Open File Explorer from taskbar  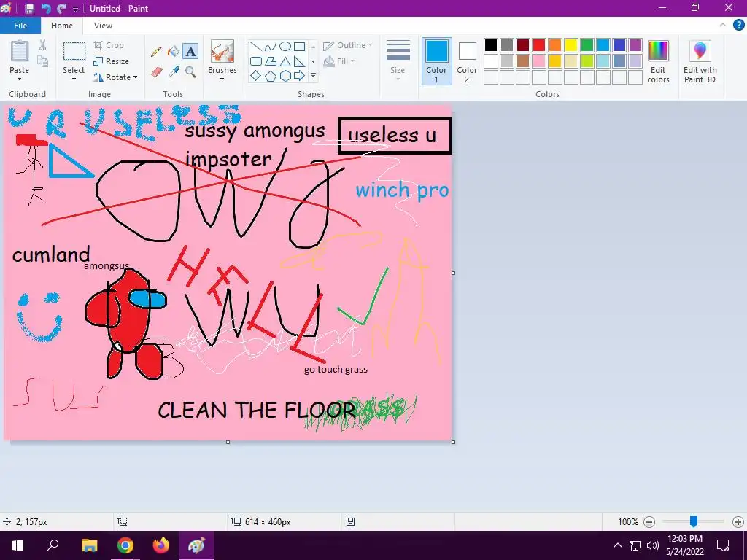click(x=89, y=545)
